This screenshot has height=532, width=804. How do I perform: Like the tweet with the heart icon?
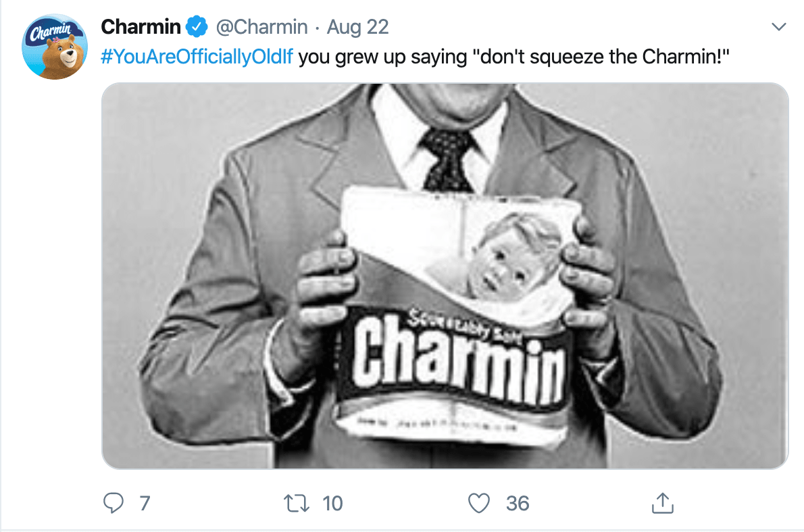coord(479,502)
